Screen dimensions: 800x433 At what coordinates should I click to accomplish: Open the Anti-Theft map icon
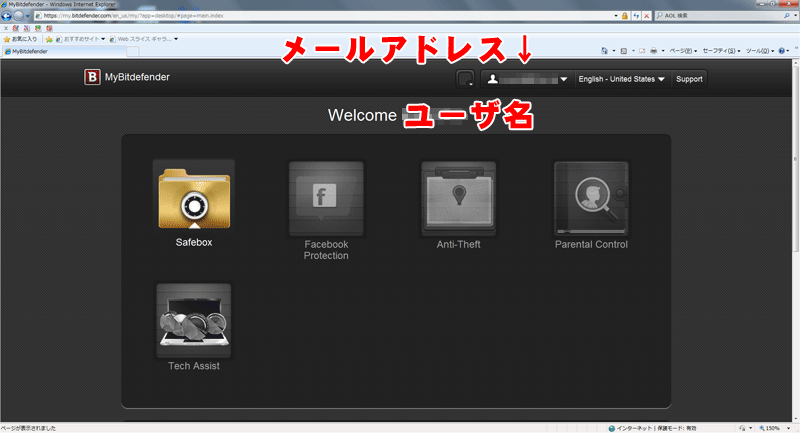[458, 199]
